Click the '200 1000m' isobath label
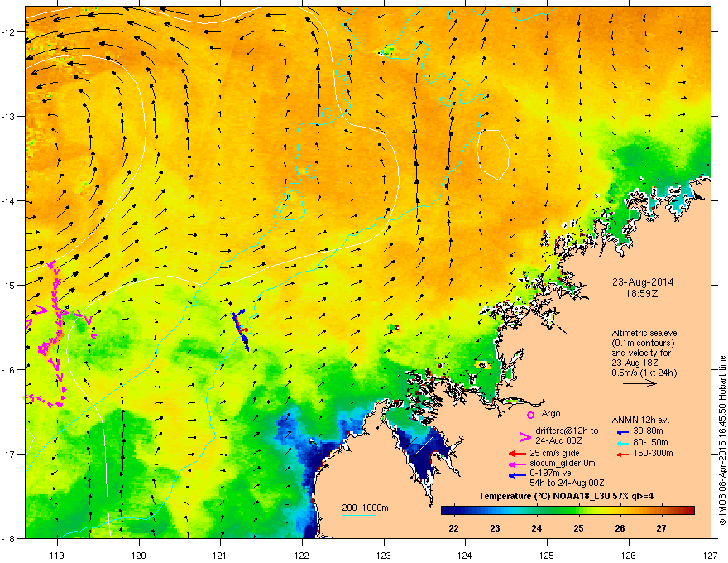The width and height of the screenshot is (728, 563). point(365,508)
